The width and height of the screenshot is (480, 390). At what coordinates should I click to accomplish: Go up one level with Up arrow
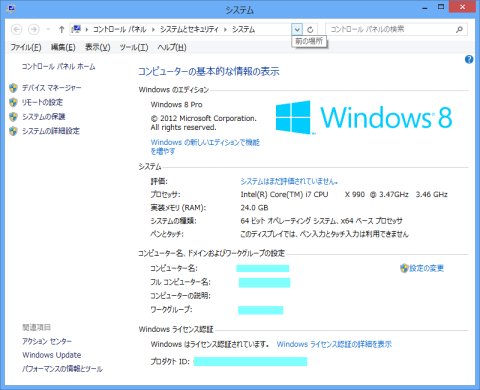point(61,30)
